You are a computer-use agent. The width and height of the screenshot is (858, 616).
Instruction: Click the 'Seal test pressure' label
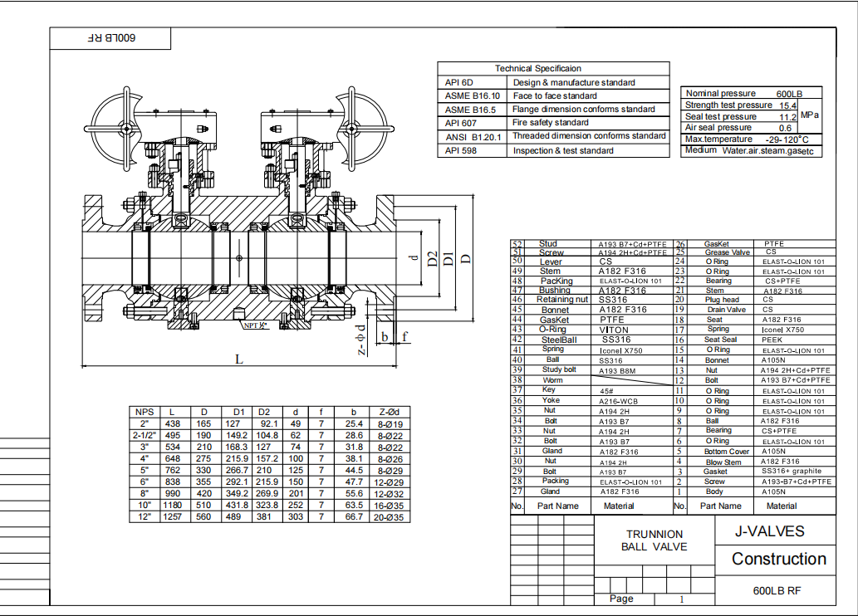(721, 116)
